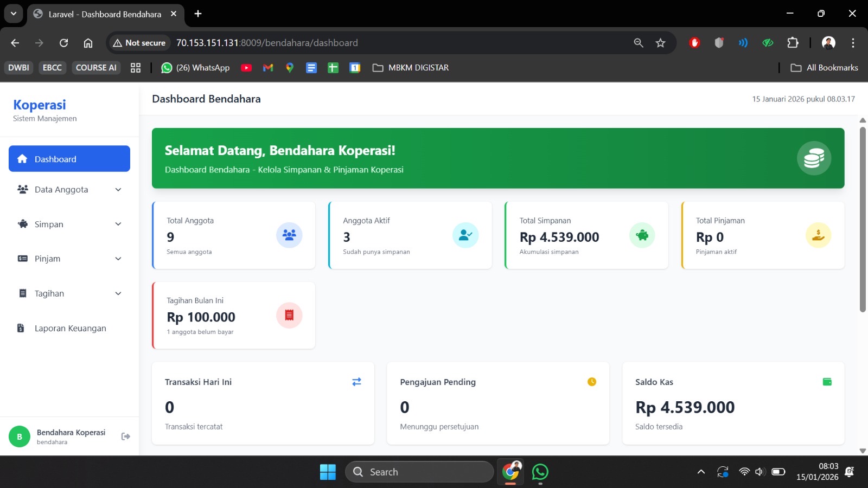Open the All Bookmarks folder

[824, 68]
